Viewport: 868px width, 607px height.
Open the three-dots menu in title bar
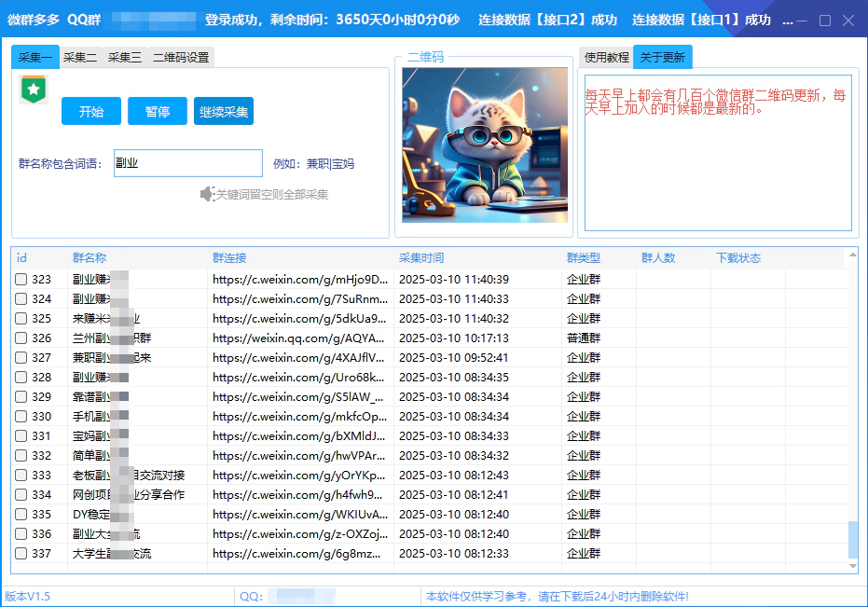point(787,21)
